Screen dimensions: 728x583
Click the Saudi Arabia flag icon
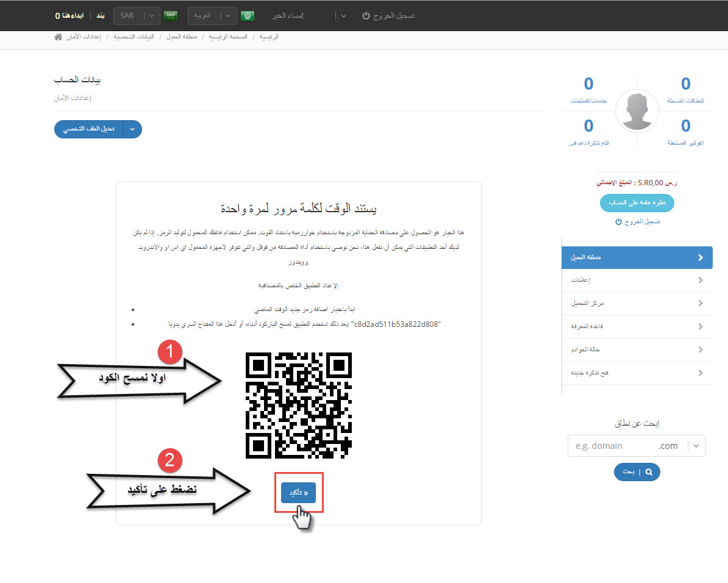pyautogui.click(x=171, y=16)
